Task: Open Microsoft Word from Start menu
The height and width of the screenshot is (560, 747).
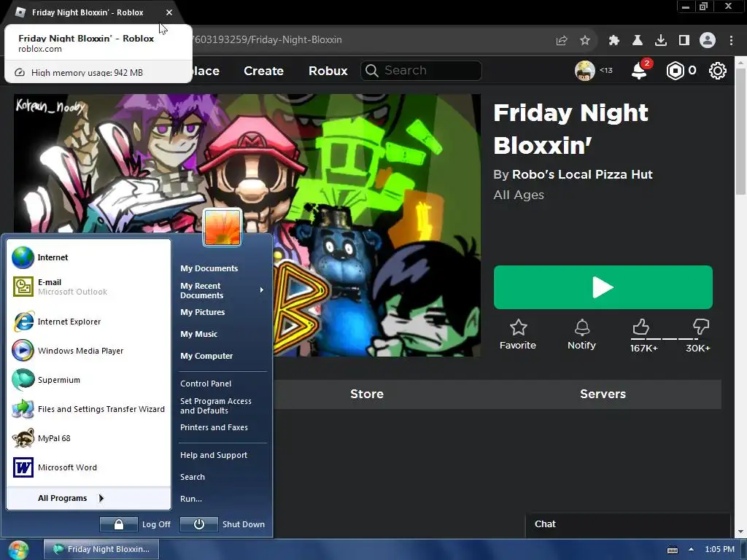Action: point(88,467)
